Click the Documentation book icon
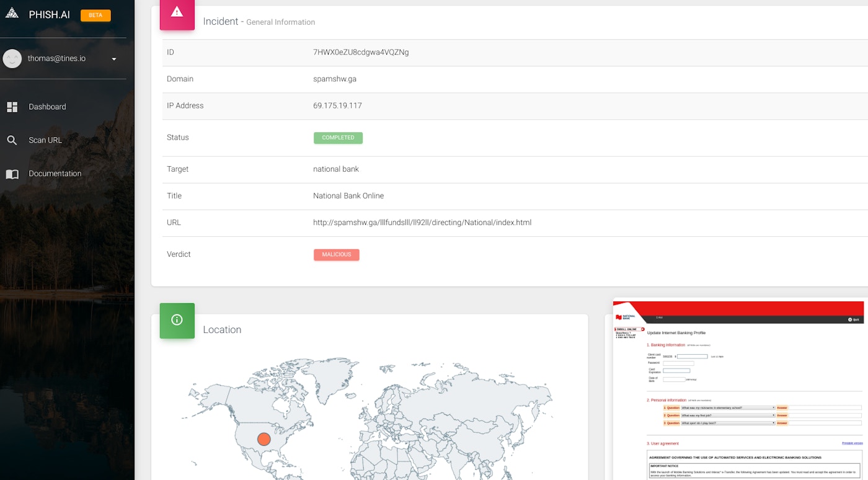Viewport: 868px width, 480px height. [12, 174]
